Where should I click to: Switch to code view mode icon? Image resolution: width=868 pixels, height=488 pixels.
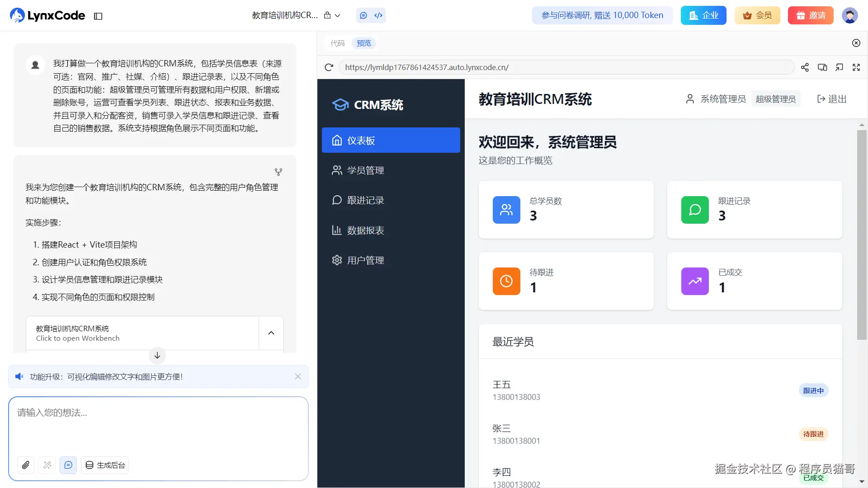pyautogui.click(x=378, y=15)
